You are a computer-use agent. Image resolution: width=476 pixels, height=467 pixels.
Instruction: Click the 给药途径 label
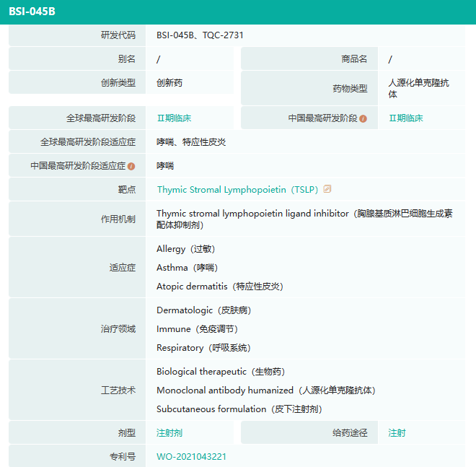[x=350, y=432]
